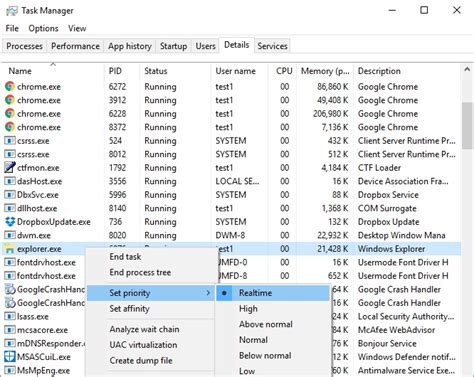This screenshot has width=474, height=377.
Task: Click the 206,980 K memory value
Action: pos(330,114)
